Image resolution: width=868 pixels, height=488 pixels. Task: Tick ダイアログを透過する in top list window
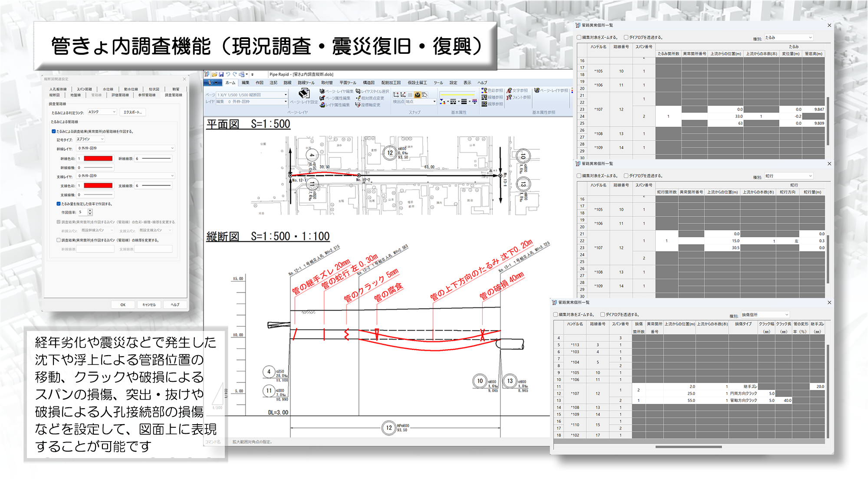point(626,37)
